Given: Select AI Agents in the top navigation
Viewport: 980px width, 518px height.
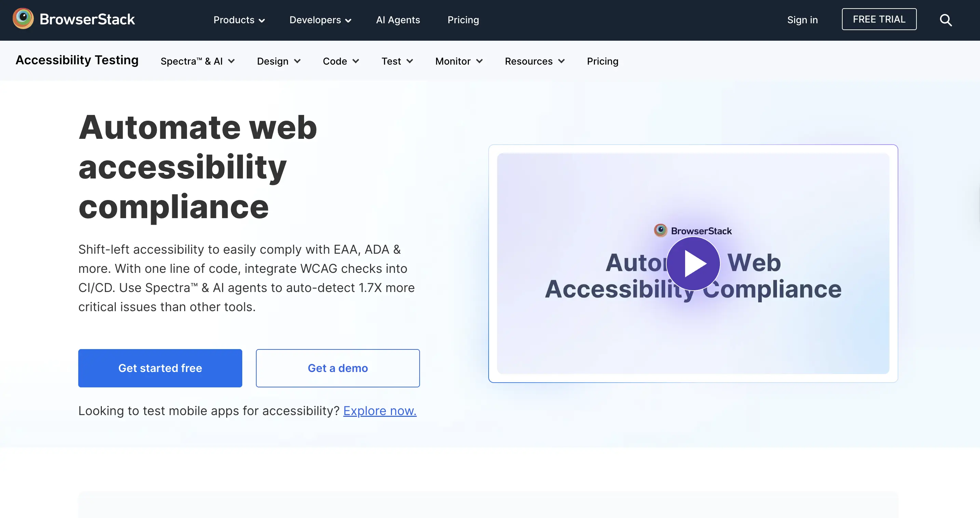Looking at the screenshot, I should 397,20.
